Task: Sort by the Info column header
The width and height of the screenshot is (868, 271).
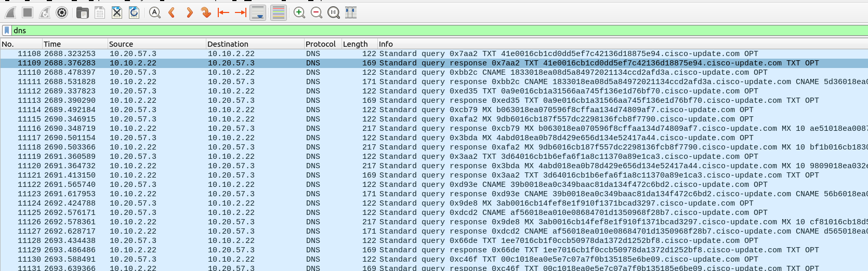Action: (623, 44)
